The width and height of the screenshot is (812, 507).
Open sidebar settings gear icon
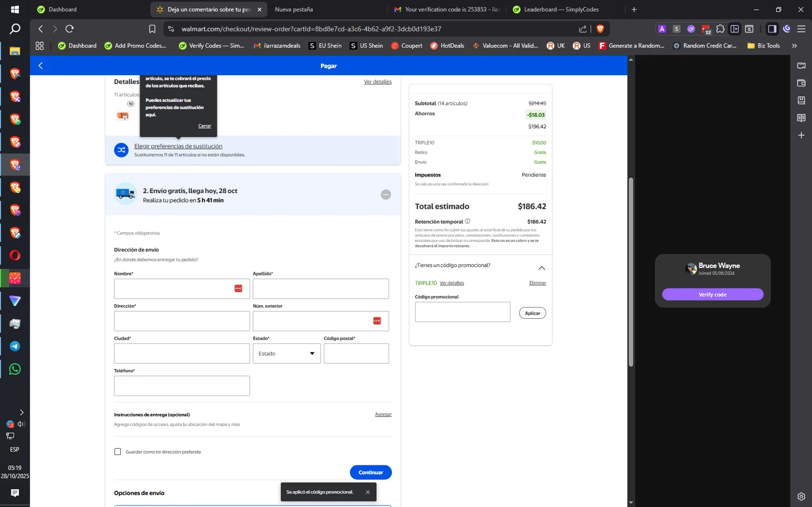[x=801, y=496]
